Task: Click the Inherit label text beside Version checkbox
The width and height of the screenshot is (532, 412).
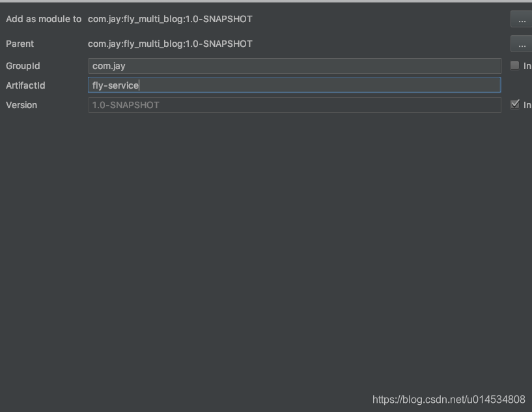Action: click(527, 105)
